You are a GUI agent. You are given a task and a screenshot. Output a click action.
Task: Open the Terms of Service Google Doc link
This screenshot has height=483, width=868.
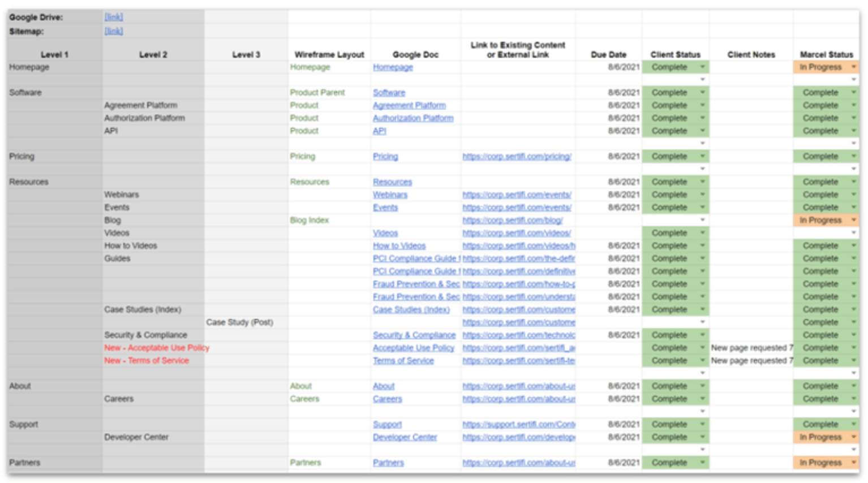pos(403,360)
